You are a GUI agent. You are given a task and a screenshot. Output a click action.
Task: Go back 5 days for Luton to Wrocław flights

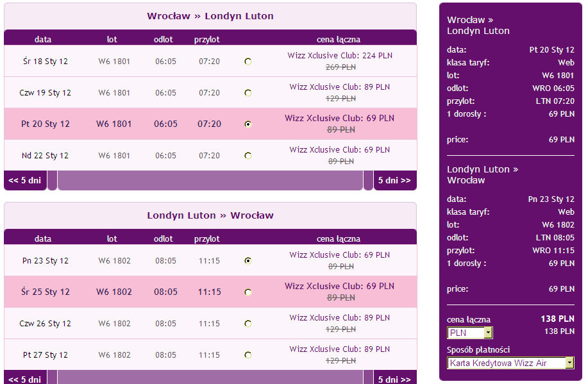coord(25,377)
